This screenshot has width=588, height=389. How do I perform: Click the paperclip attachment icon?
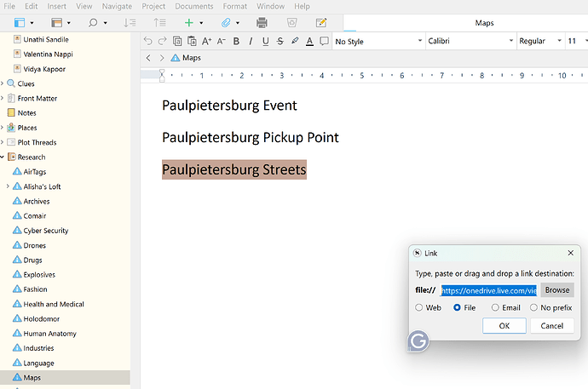click(x=226, y=23)
